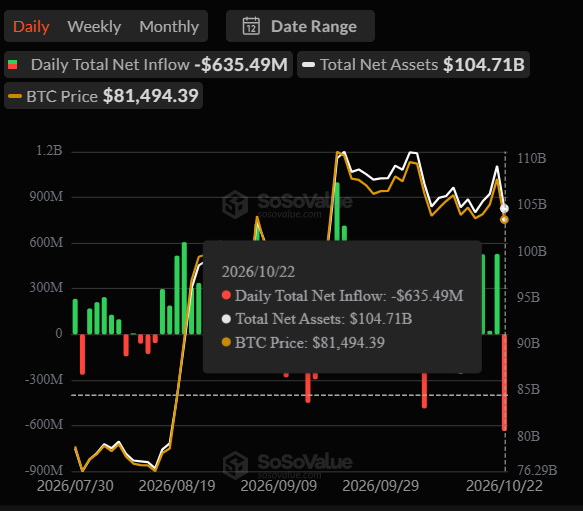Click the x-axis label 2026/09/09

278,486
